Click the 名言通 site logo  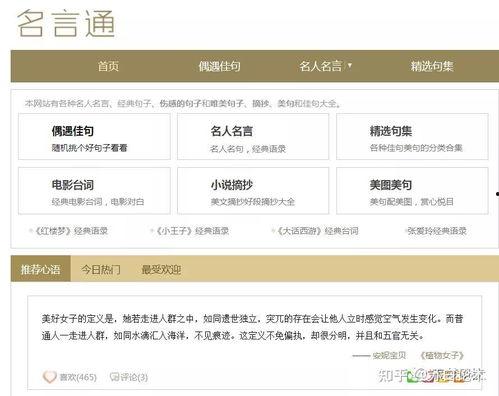tap(66, 23)
